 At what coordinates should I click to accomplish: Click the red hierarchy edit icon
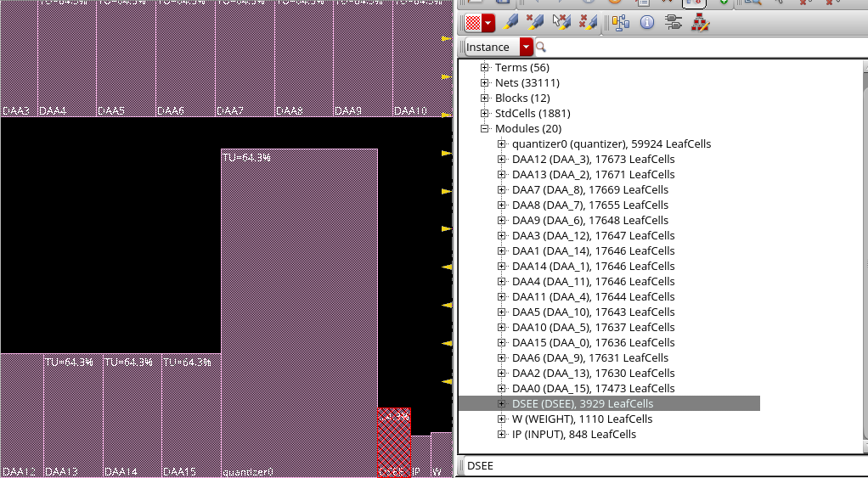tap(699, 22)
